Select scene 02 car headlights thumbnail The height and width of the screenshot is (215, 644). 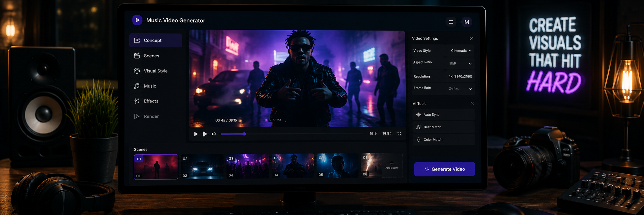click(x=202, y=166)
